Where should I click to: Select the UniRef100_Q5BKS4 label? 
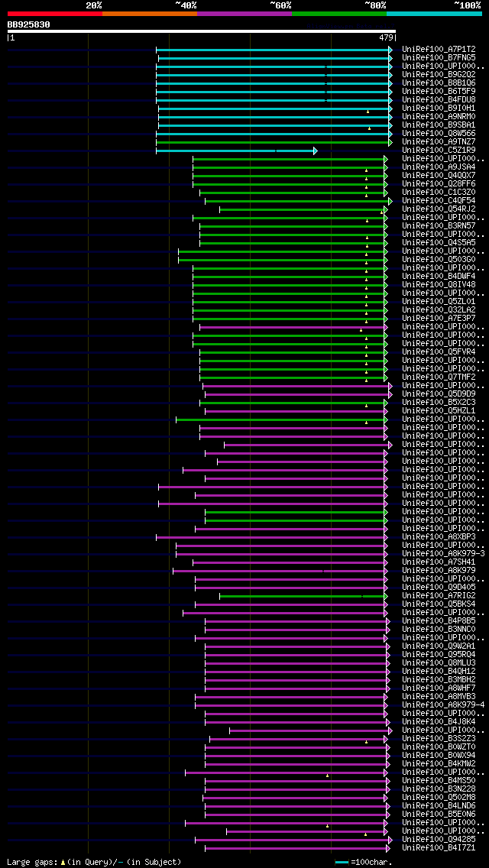439,604
